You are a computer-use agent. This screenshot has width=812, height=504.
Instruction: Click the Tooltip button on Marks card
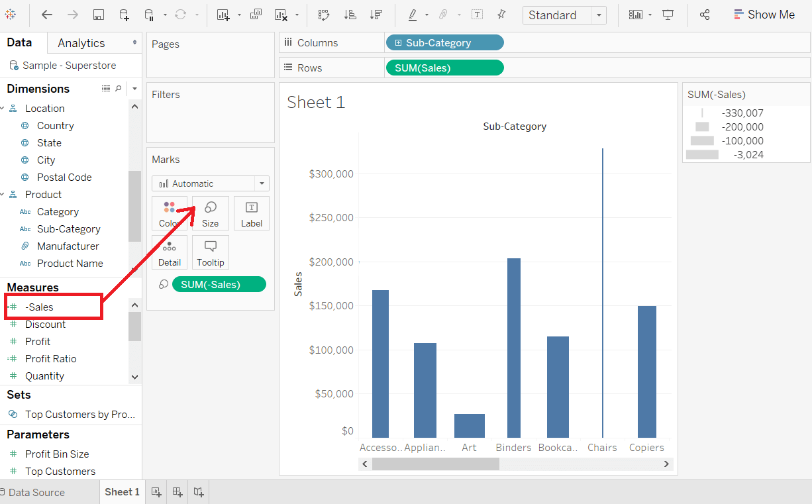tap(211, 252)
